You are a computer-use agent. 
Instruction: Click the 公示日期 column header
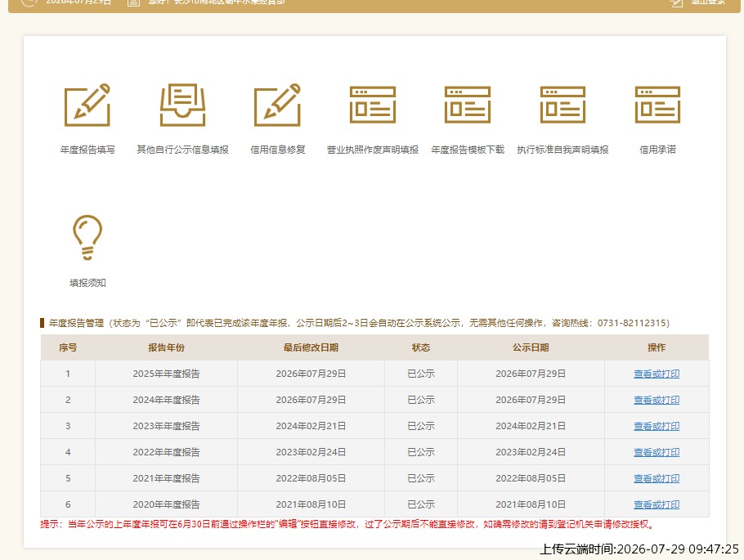click(x=531, y=347)
